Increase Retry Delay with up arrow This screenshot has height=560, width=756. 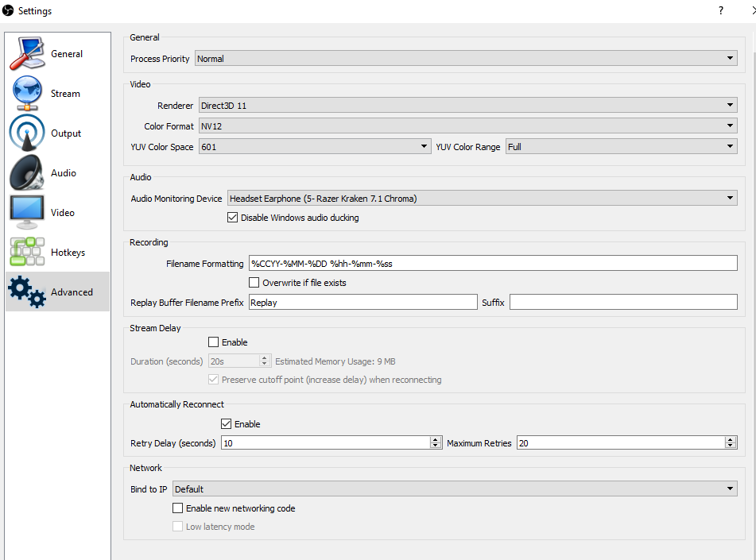[436, 439]
